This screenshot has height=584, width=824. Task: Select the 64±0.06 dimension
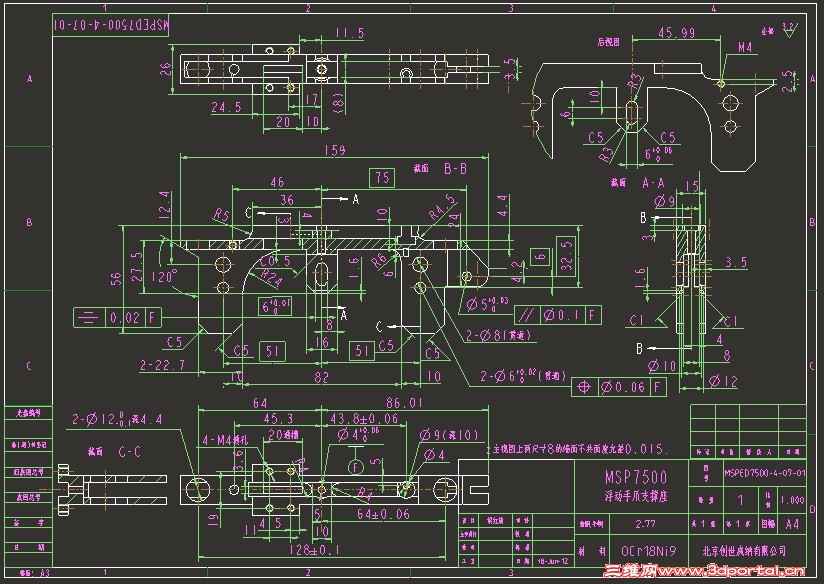(x=383, y=514)
